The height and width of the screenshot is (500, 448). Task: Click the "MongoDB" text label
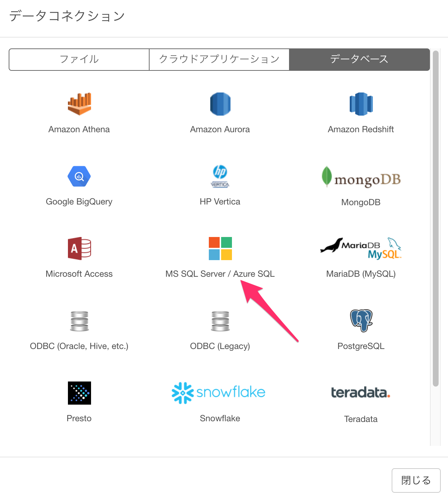(361, 202)
